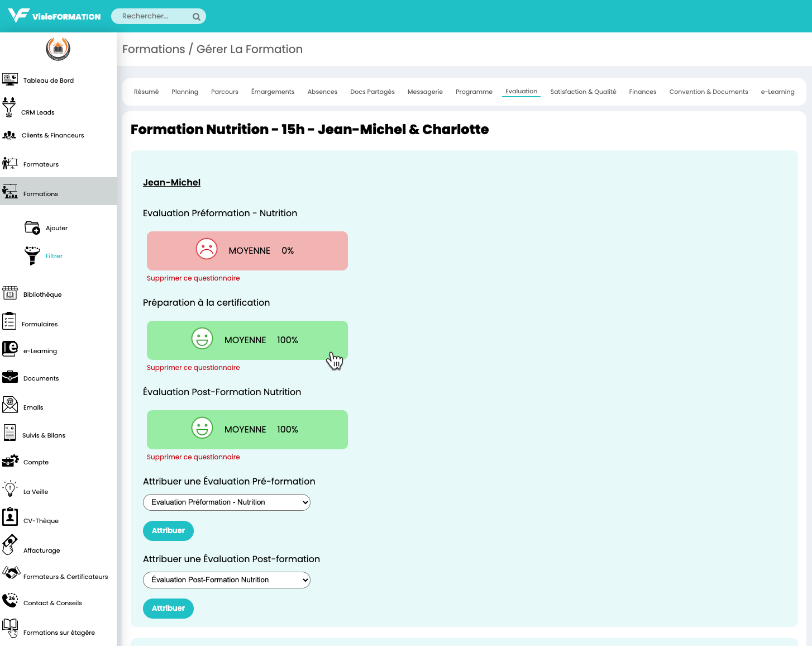The height and width of the screenshot is (646, 812).
Task: Open the red 0% MOYENNE result card
Action: (247, 251)
